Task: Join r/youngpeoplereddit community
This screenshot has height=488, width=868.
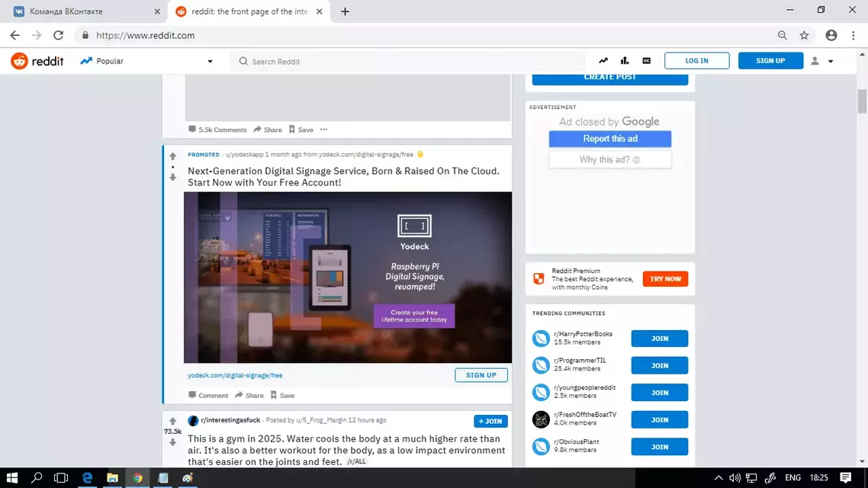Action: pyautogui.click(x=659, y=393)
